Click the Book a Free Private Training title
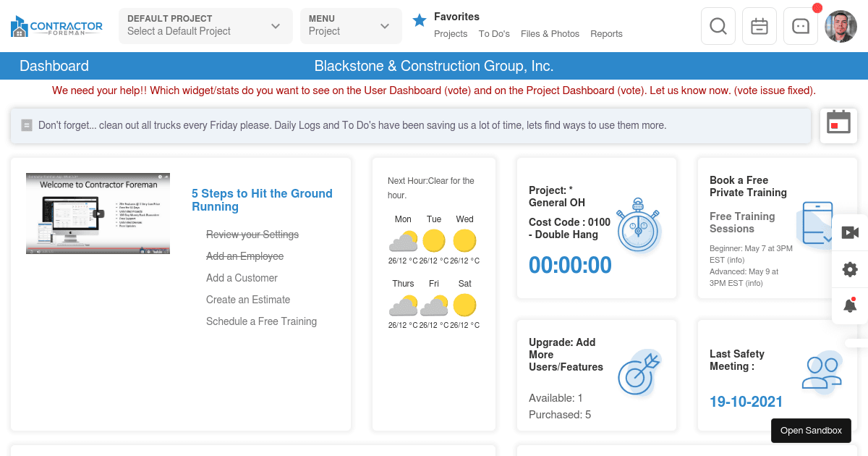This screenshot has width=868, height=456. [x=748, y=186]
